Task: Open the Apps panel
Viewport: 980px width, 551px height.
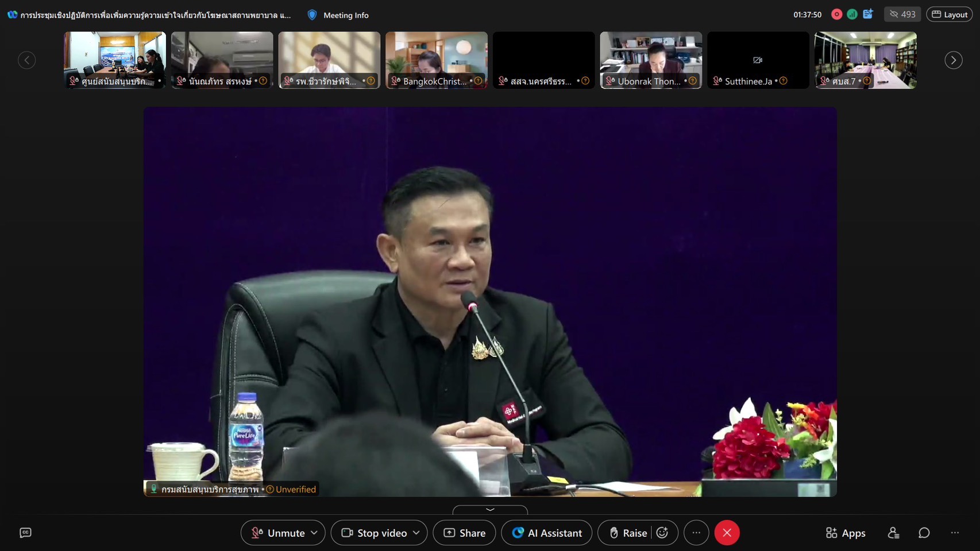Action: (x=845, y=533)
